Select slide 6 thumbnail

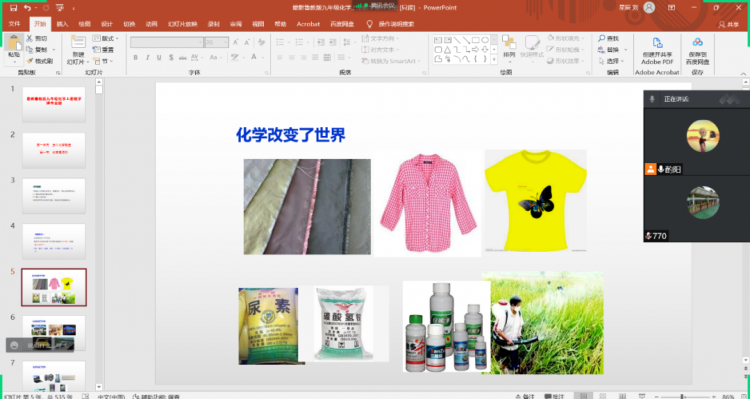coord(54,332)
